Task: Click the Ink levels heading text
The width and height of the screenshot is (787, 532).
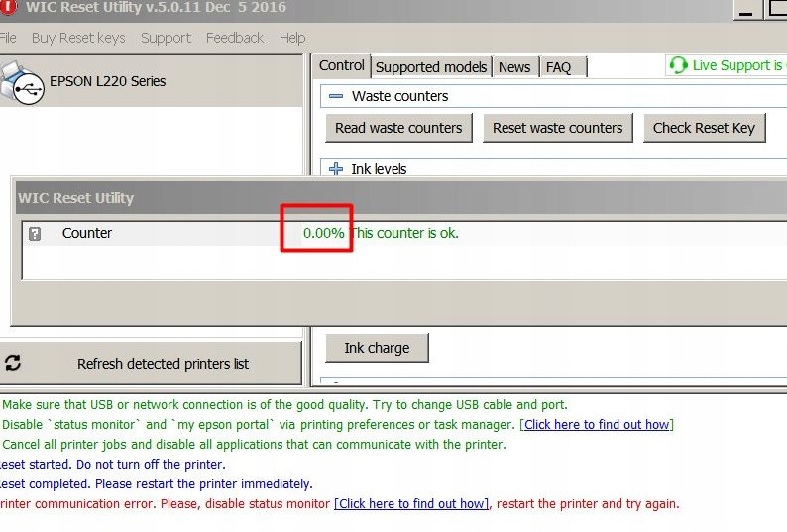Action: click(379, 169)
